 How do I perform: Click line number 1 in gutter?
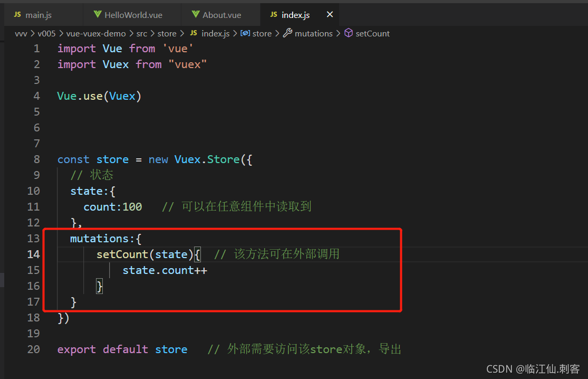click(x=37, y=49)
